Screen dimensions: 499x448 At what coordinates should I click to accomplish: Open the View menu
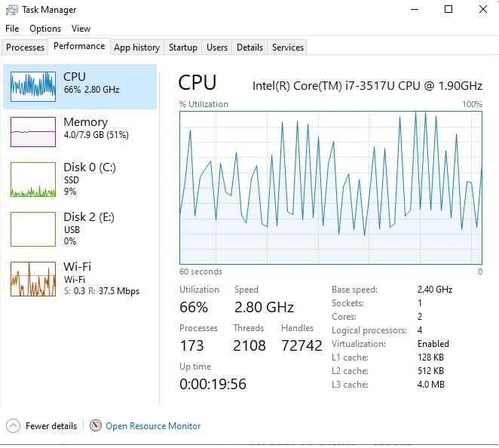81,29
